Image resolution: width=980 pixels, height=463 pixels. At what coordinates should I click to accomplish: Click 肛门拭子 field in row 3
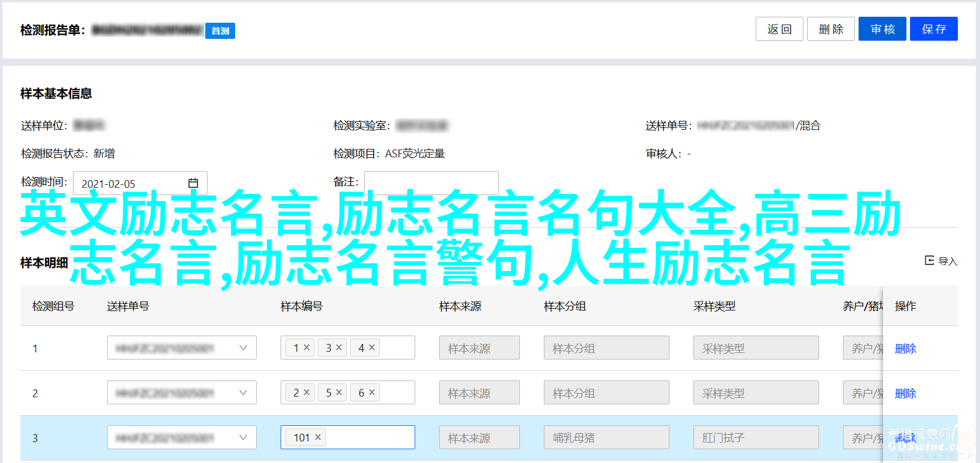756,437
